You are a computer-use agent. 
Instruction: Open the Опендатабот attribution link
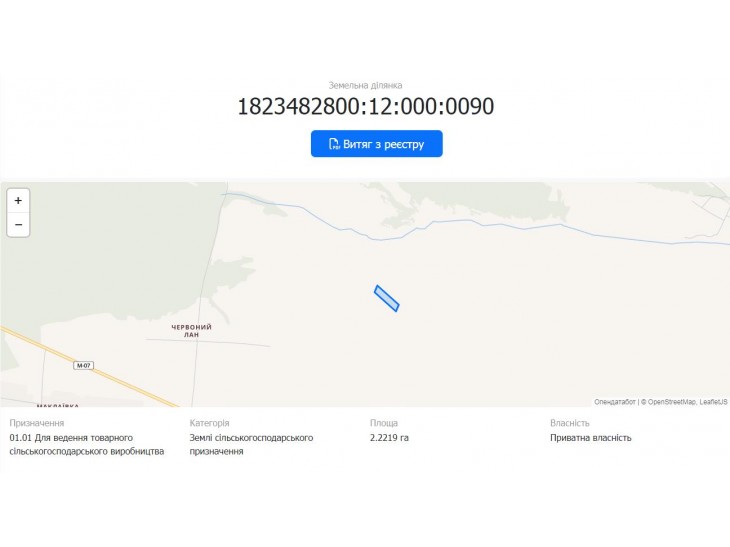pyautogui.click(x=615, y=402)
